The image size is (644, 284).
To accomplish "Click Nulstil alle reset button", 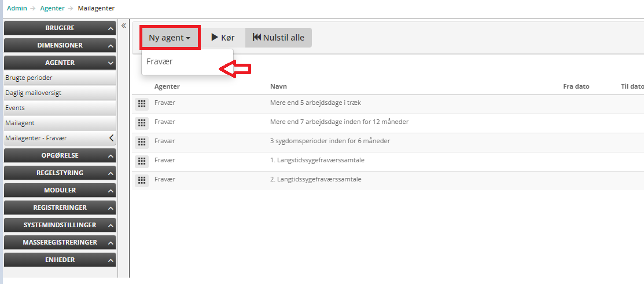I will [278, 38].
